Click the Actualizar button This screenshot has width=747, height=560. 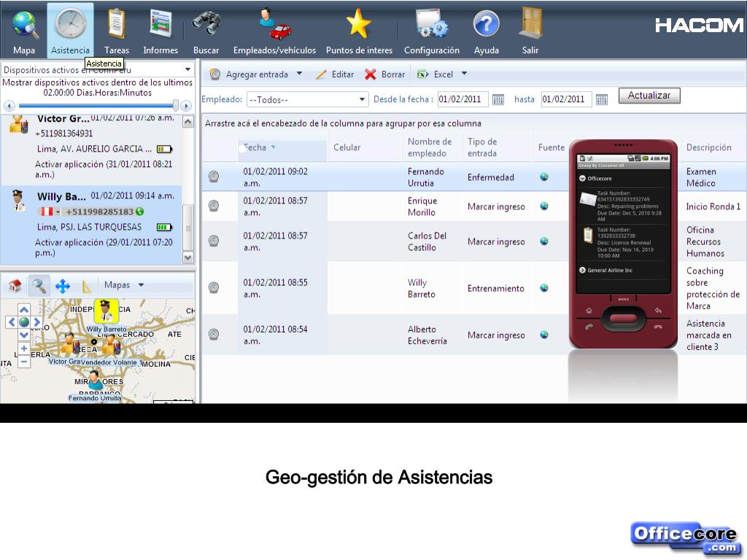649,96
